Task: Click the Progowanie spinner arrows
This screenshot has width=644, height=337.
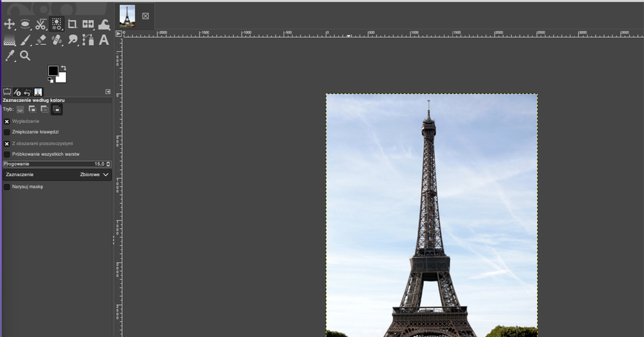Action: point(109,164)
